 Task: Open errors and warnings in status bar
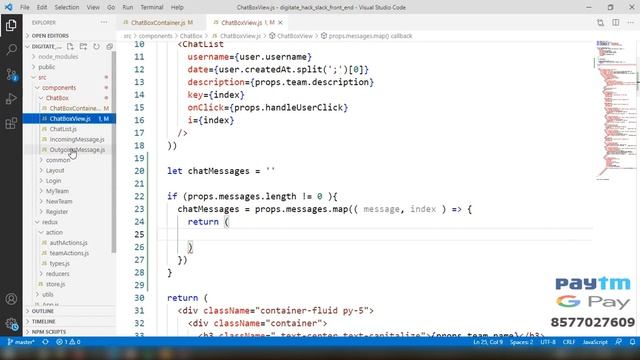(x=68, y=342)
